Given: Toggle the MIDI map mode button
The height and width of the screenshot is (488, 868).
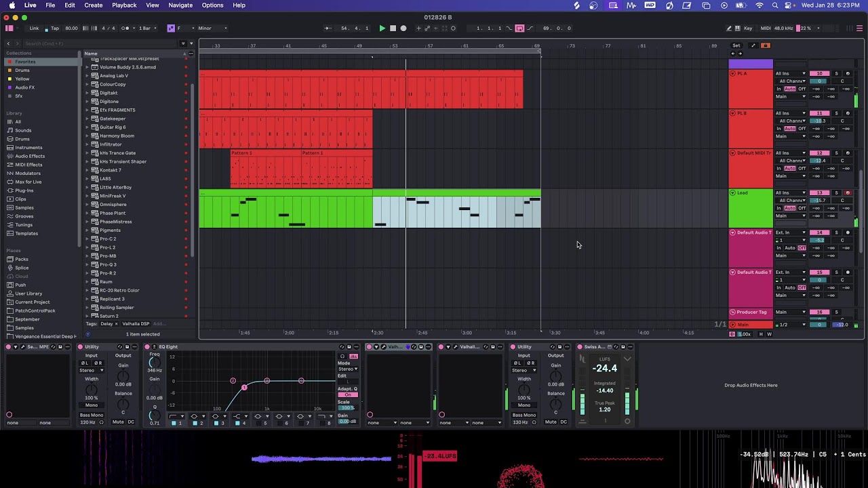Looking at the screenshot, I should coord(766,28).
